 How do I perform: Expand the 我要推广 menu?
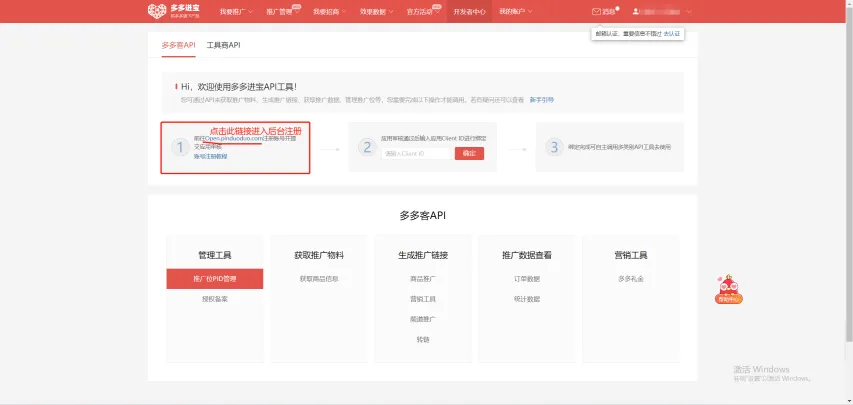236,11
